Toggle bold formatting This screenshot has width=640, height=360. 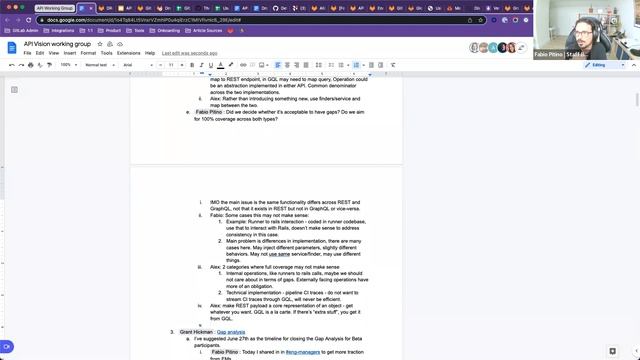point(192,65)
